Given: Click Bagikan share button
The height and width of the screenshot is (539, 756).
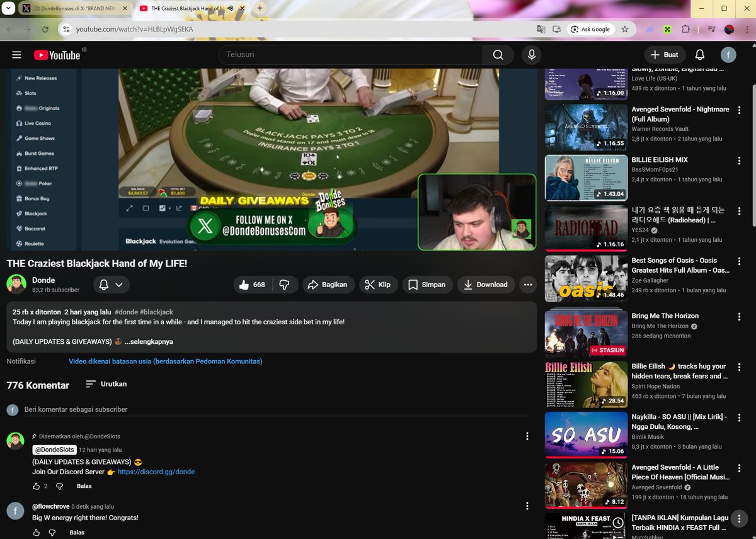Looking at the screenshot, I should click(x=328, y=285).
